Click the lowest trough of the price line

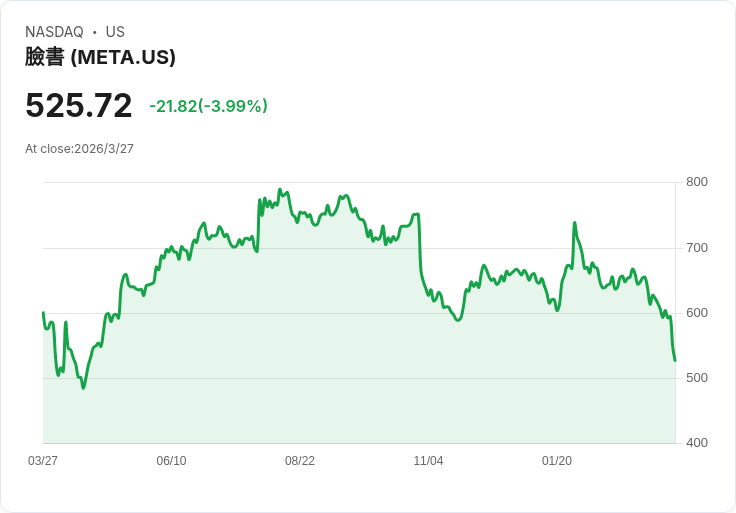[83, 387]
